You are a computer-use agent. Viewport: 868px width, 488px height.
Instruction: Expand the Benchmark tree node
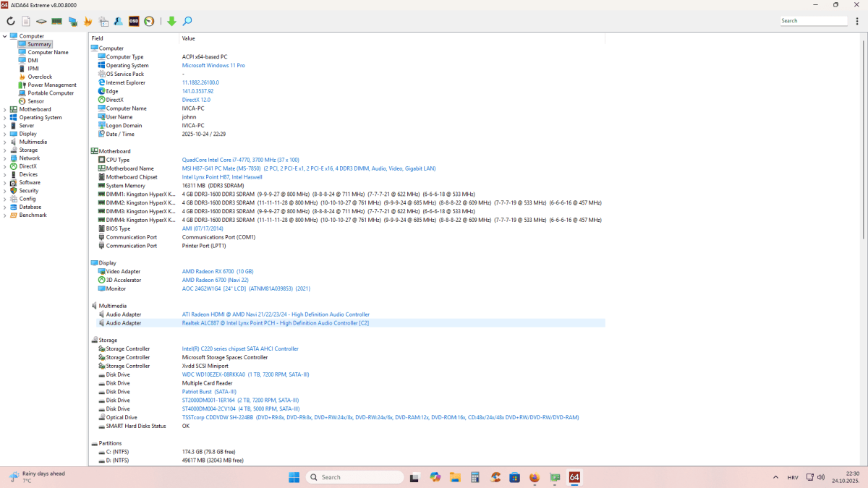pyautogui.click(x=5, y=215)
